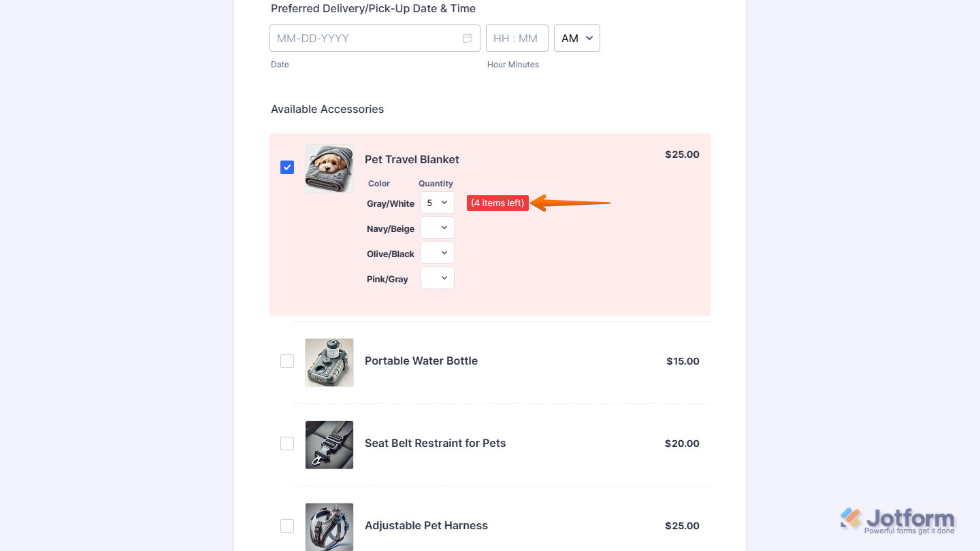The width and height of the screenshot is (980, 551).
Task: Focus the MM-DD-YYYY date input field
Action: 367,38
